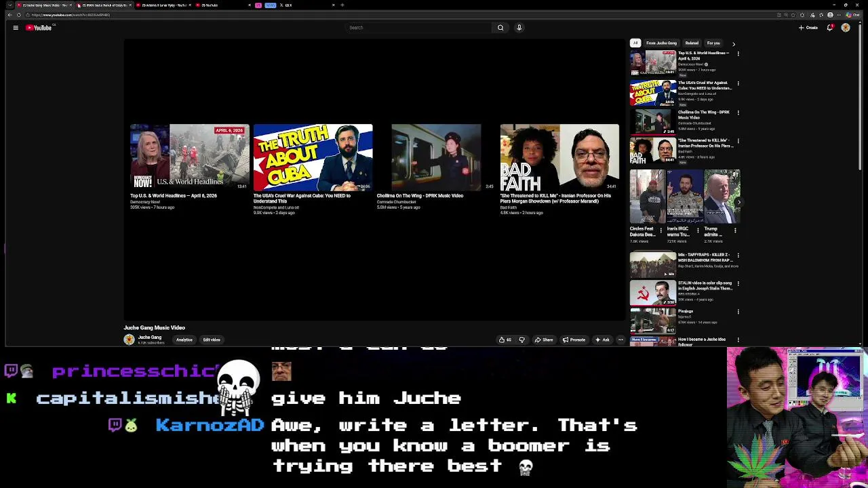Switch to the Artemis II Lunar Flyby tab
The width and height of the screenshot is (868, 488).
(x=163, y=5)
